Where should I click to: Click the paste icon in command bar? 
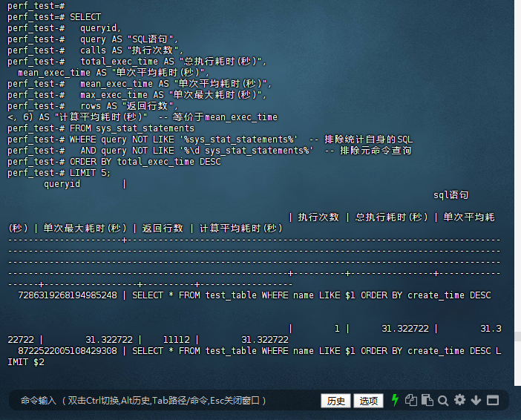(x=427, y=400)
